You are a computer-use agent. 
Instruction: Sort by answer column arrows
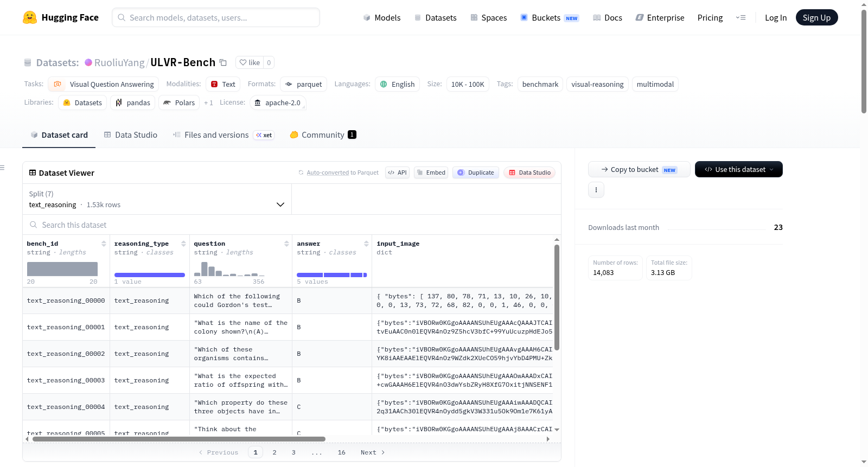[x=366, y=244]
